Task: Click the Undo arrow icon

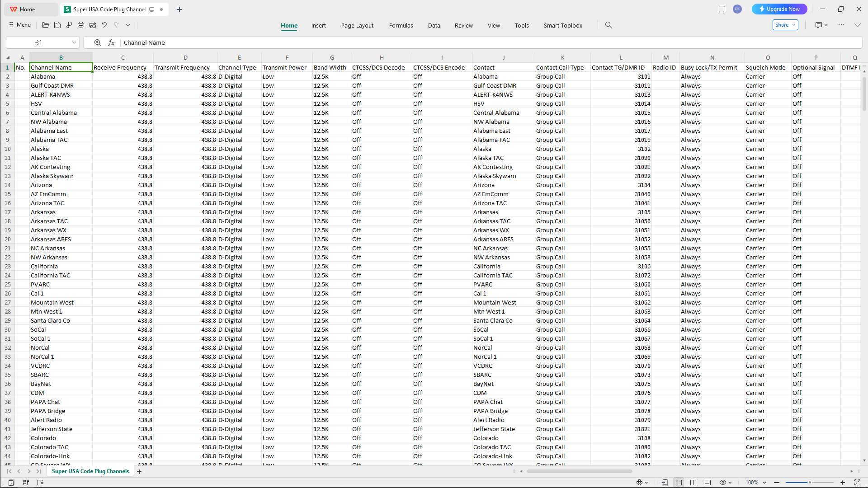Action: pyautogui.click(x=104, y=25)
